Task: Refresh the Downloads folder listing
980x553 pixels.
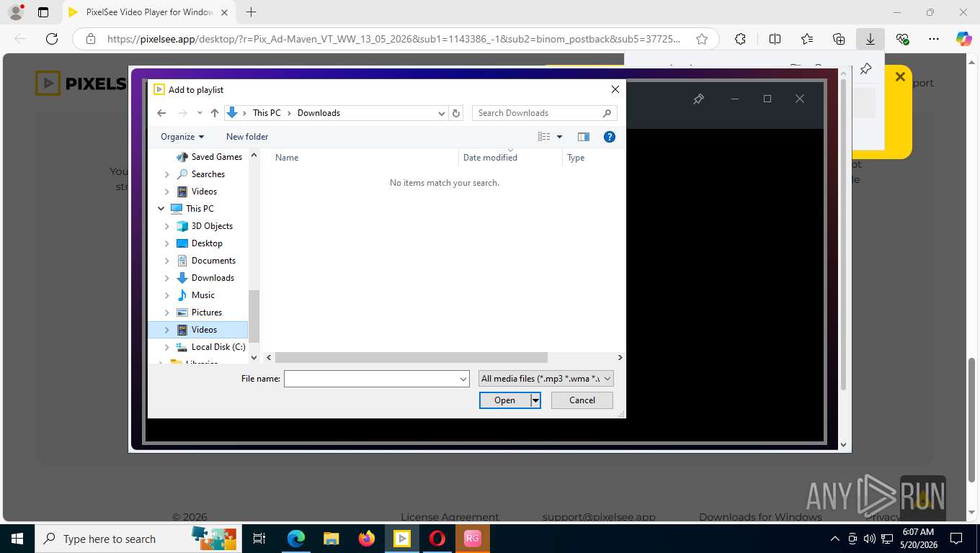Action: click(455, 113)
